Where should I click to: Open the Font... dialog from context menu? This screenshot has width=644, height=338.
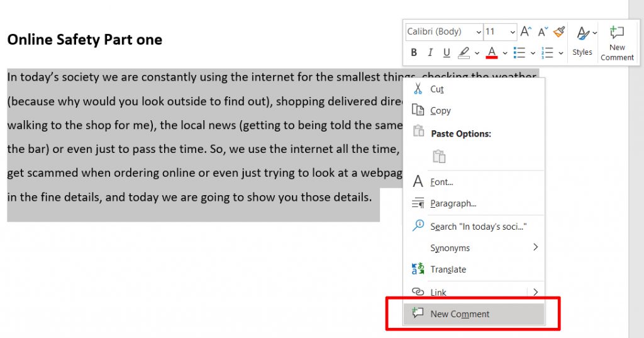tap(441, 182)
